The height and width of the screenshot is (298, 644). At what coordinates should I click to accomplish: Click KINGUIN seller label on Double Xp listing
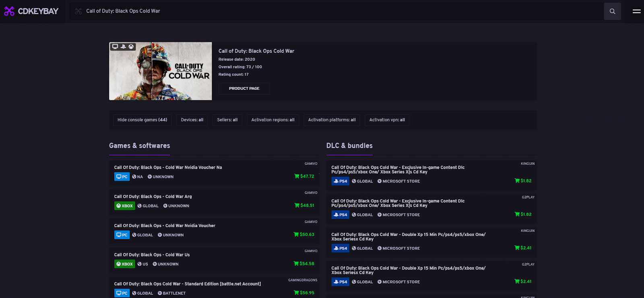[528, 231]
